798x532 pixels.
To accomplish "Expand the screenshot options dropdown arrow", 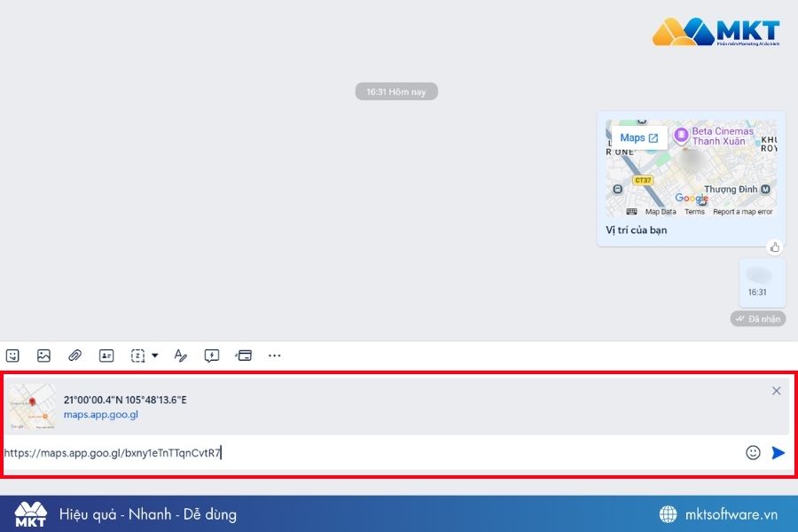I will tap(155, 356).
